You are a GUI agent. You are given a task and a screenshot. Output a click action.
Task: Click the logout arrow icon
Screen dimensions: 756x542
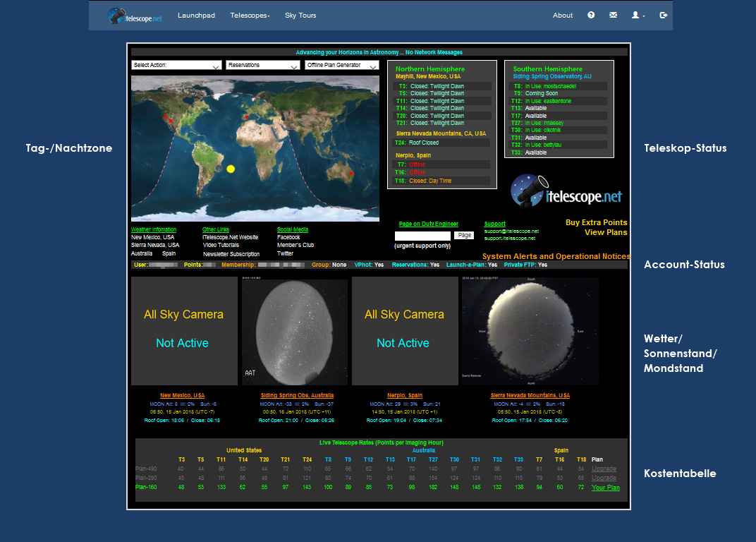point(663,15)
